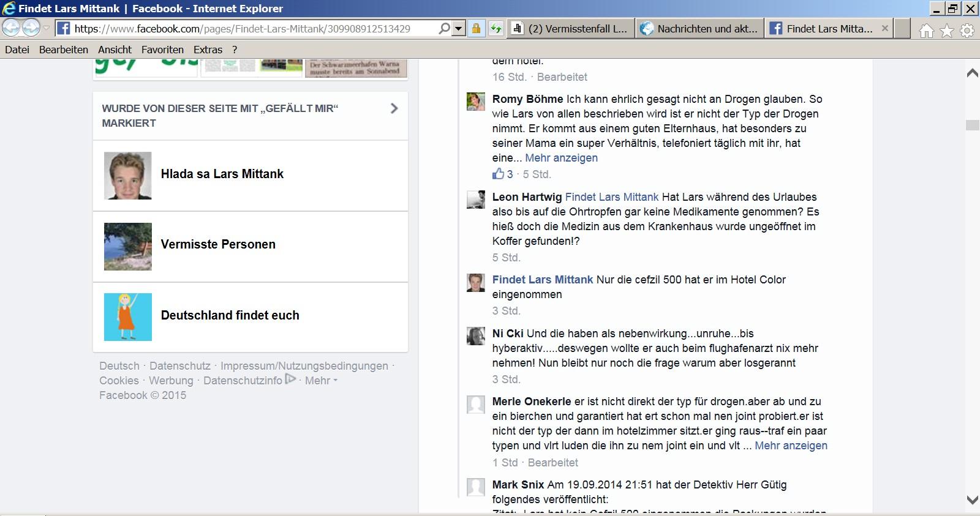Click the 5 Std. timestamp on Leon's comment

click(x=507, y=258)
